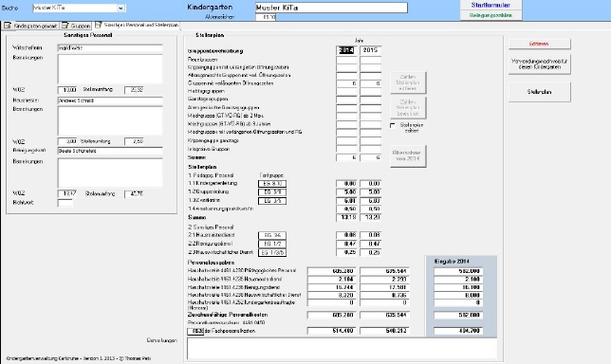
Task: Toggle the Stellenplan editiert checkbox
Action: [393, 125]
